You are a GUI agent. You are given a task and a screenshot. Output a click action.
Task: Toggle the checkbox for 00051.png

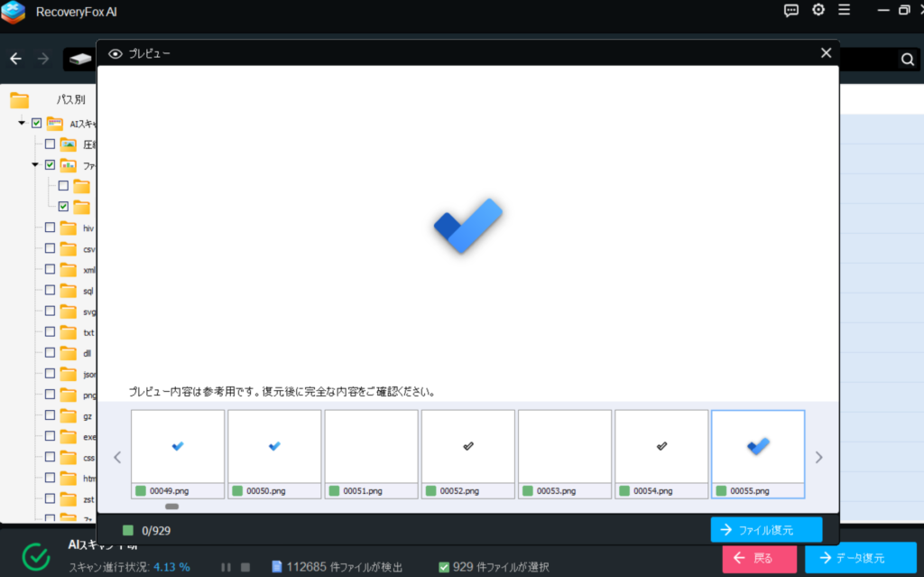click(335, 491)
